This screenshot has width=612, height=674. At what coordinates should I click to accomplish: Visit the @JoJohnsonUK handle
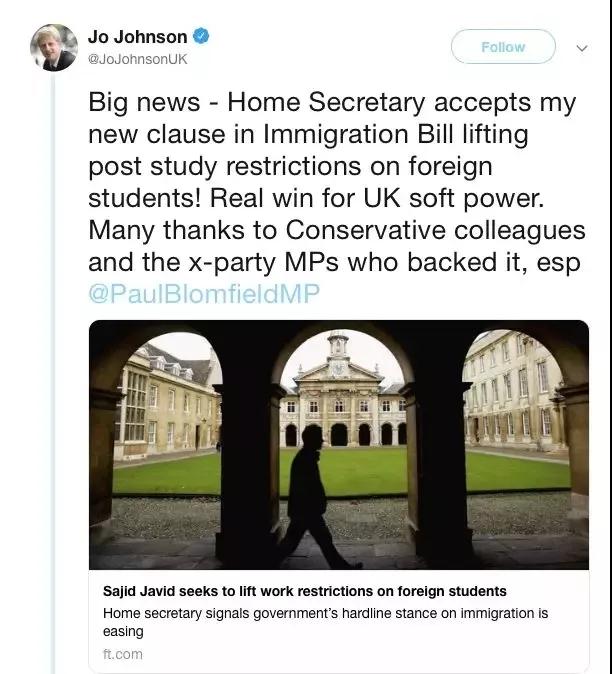pos(137,59)
